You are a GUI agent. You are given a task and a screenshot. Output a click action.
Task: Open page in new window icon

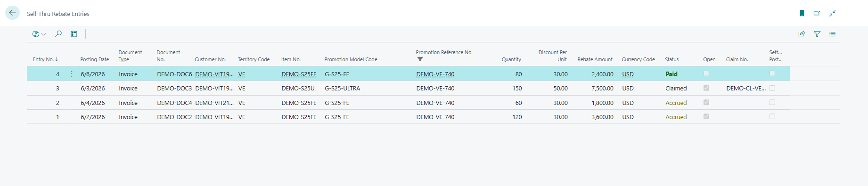(x=817, y=13)
